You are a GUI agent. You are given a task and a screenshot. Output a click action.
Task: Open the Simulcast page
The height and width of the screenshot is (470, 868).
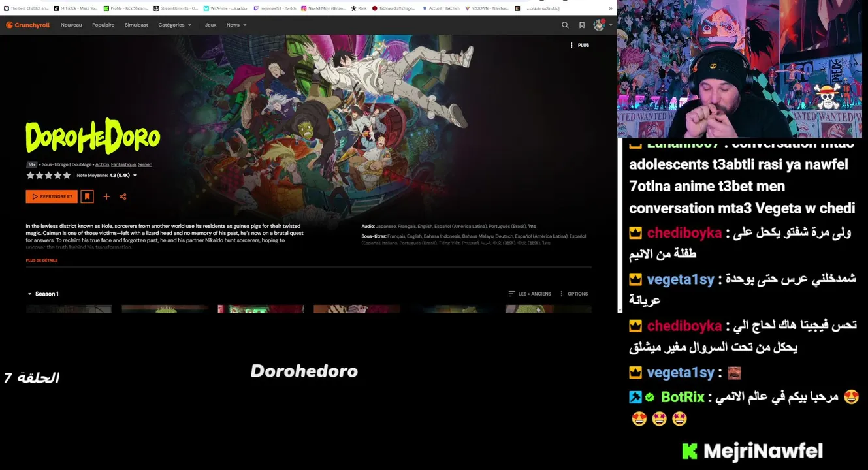click(137, 25)
